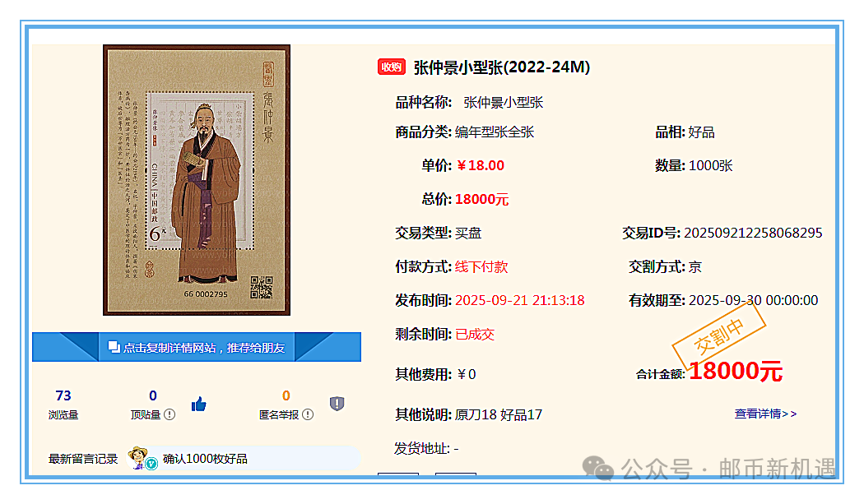The height and width of the screenshot is (504, 864).
Task: Open 查看详情 link
Action: pyautogui.click(x=765, y=414)
